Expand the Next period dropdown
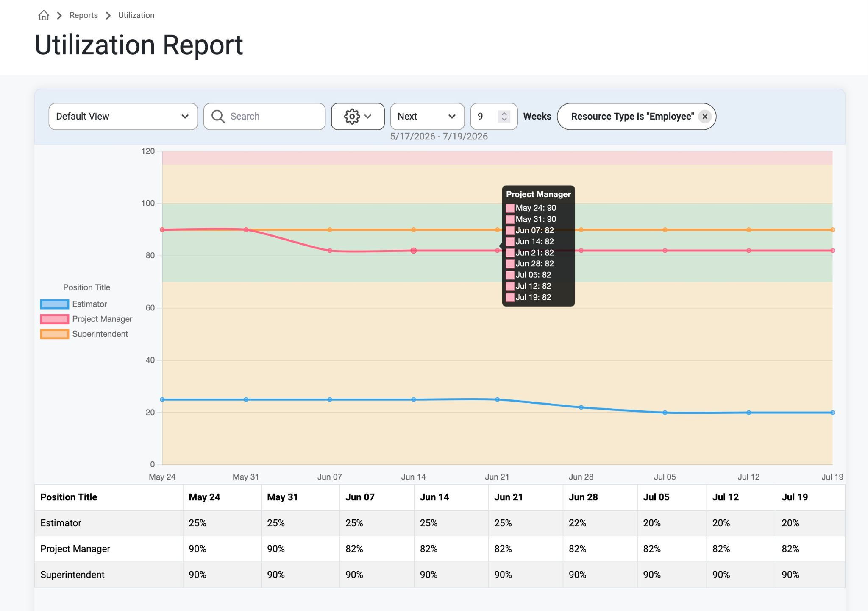This screenshot has height=611, width=868. pyautogui.click(x=427, y=116)
